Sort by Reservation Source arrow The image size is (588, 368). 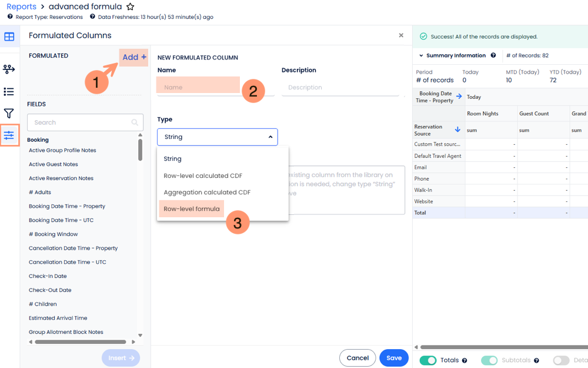coord(457,130)
